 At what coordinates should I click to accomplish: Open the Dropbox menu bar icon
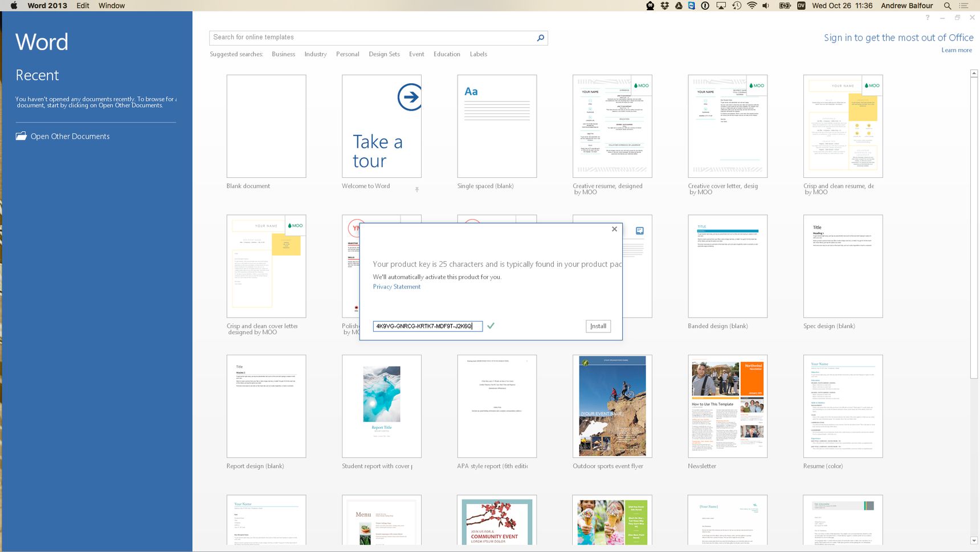coord(664,6)
